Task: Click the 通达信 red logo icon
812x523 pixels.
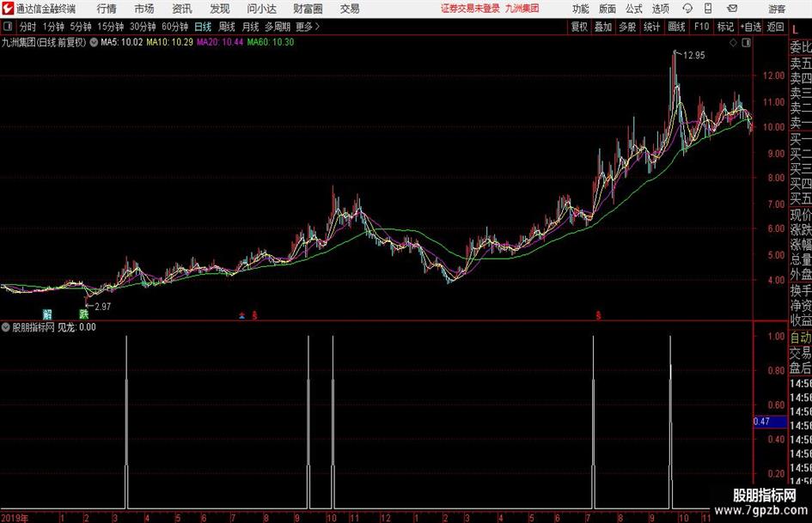Action: point(8,9)
